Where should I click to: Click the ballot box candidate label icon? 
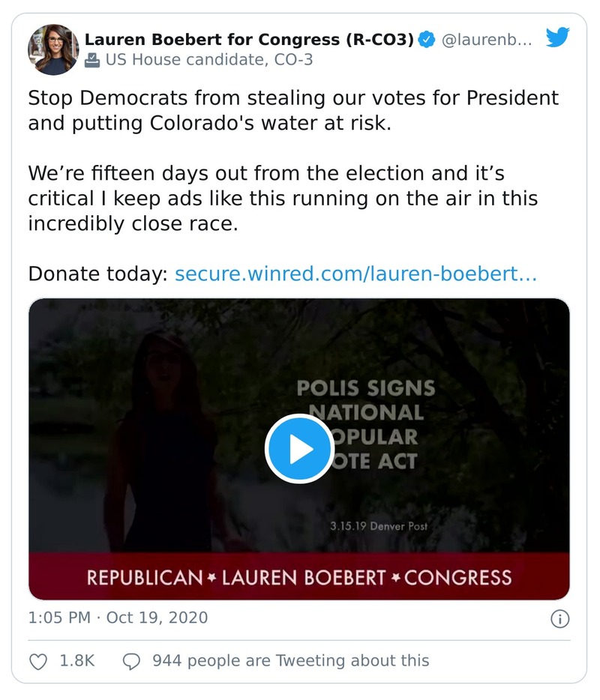pos(92,60)
